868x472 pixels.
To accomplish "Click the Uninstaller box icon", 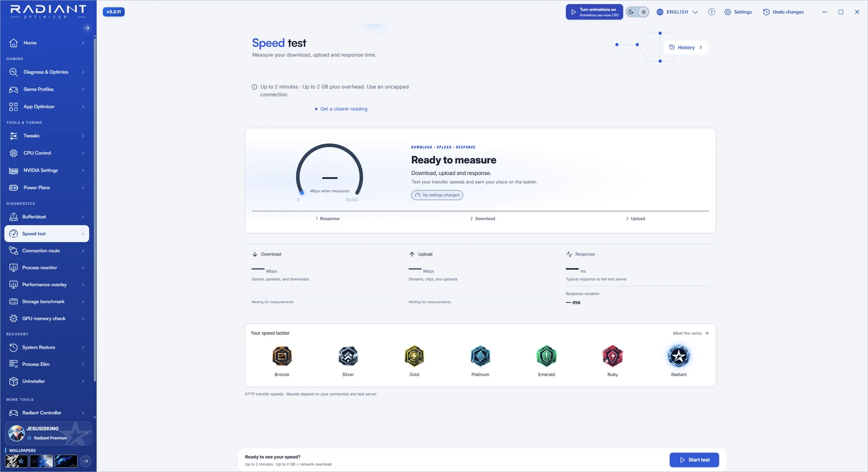I will pyautogui.click(x=14, y=381).
